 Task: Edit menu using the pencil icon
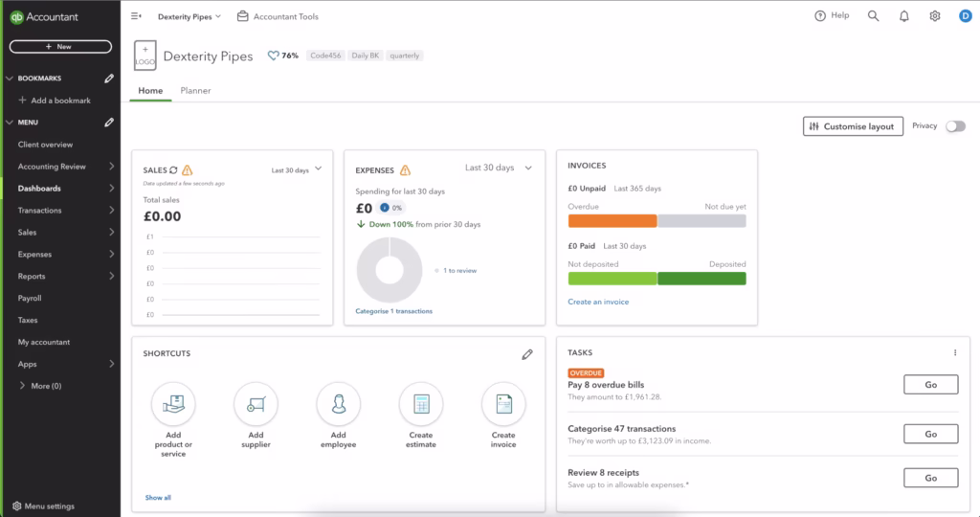109,123
